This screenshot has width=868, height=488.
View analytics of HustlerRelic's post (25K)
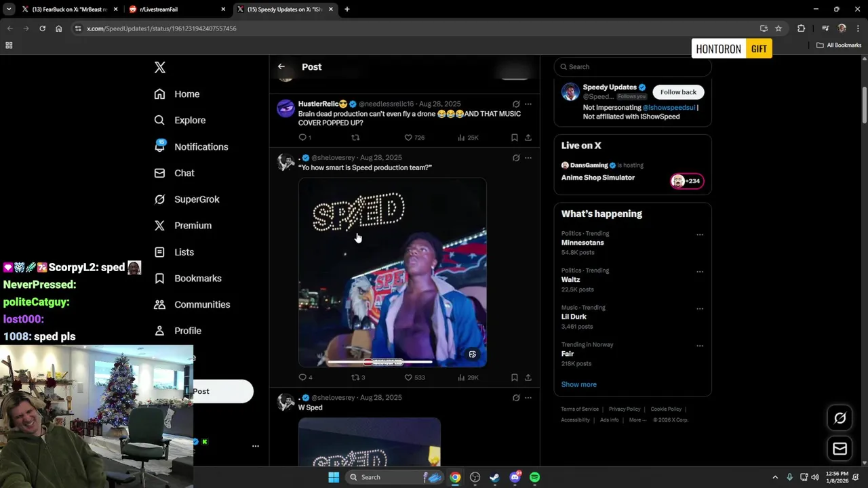tap(468, 138)
